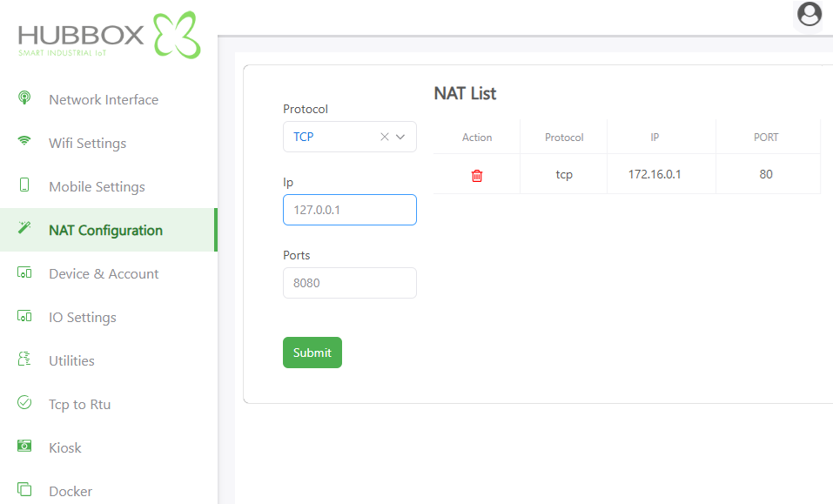This screenshot has height=504, width=833.
Task: Click the PORT column header
Action: 766,138
